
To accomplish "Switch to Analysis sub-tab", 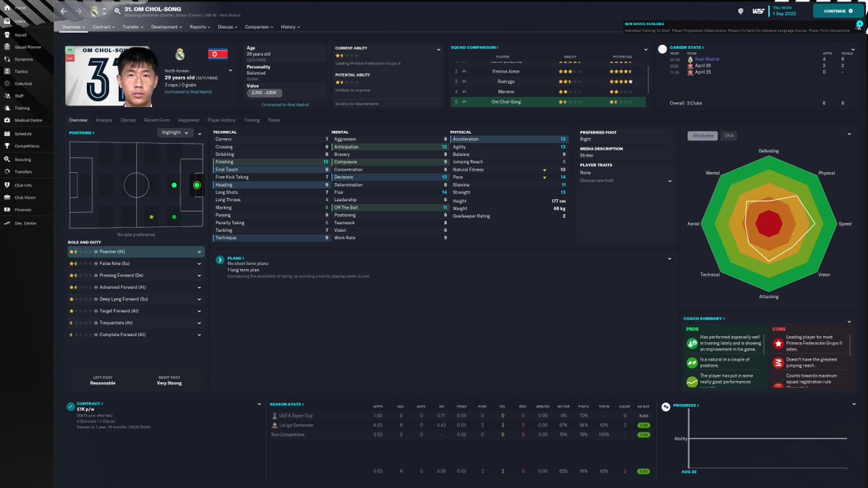I will click(x=104, y=120).
